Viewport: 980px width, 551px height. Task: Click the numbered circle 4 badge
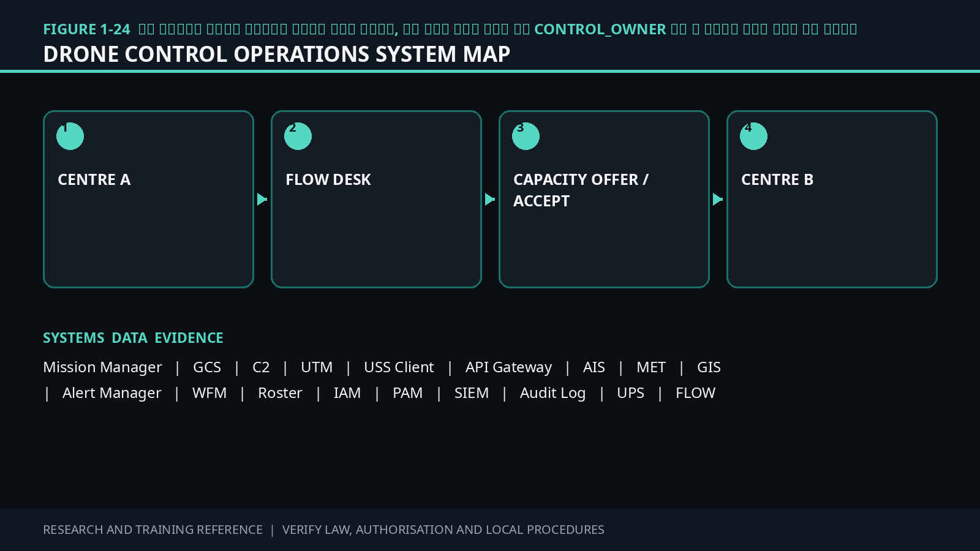753,136
